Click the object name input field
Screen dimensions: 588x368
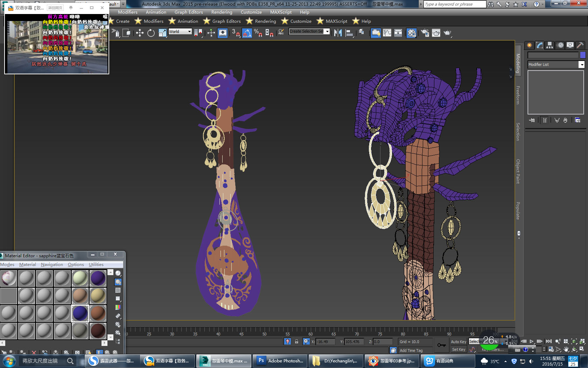[x=553, y=55]
